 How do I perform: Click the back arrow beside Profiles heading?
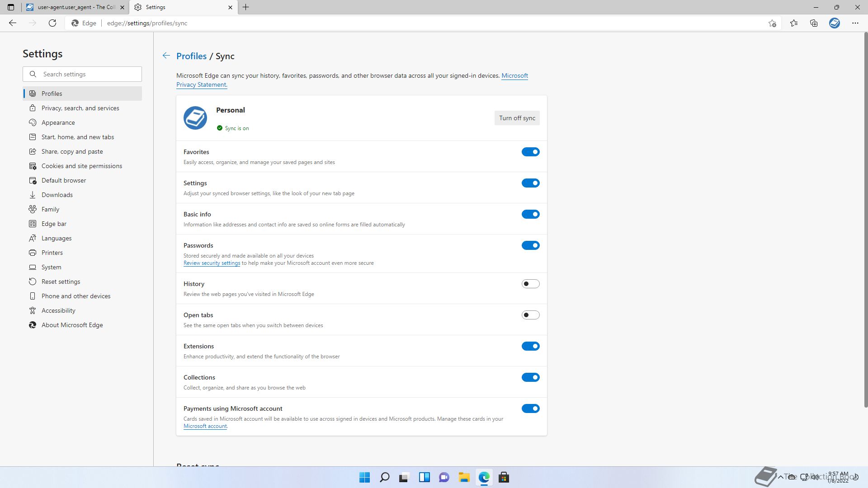(166, 56)
